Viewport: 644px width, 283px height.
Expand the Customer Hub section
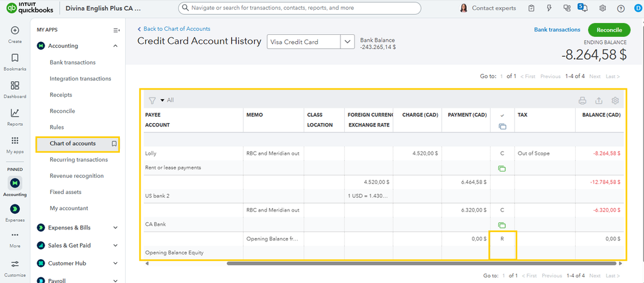tap(115, 263)
